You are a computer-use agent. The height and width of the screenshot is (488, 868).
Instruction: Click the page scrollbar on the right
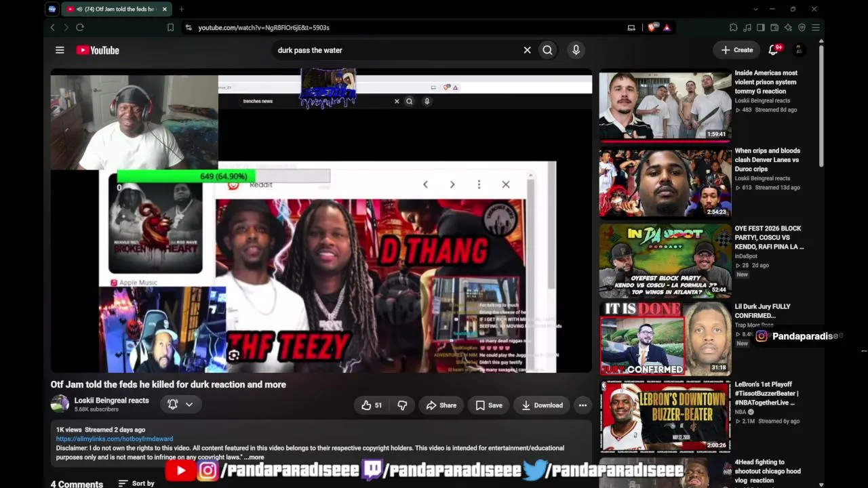click(821, 105)
